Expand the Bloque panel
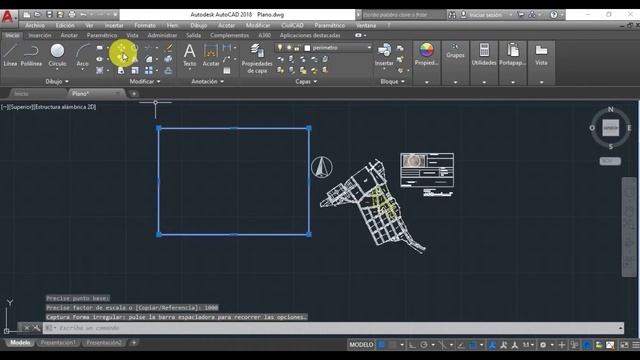The width and height of the screenshot is (640, 360). point(392,82)
